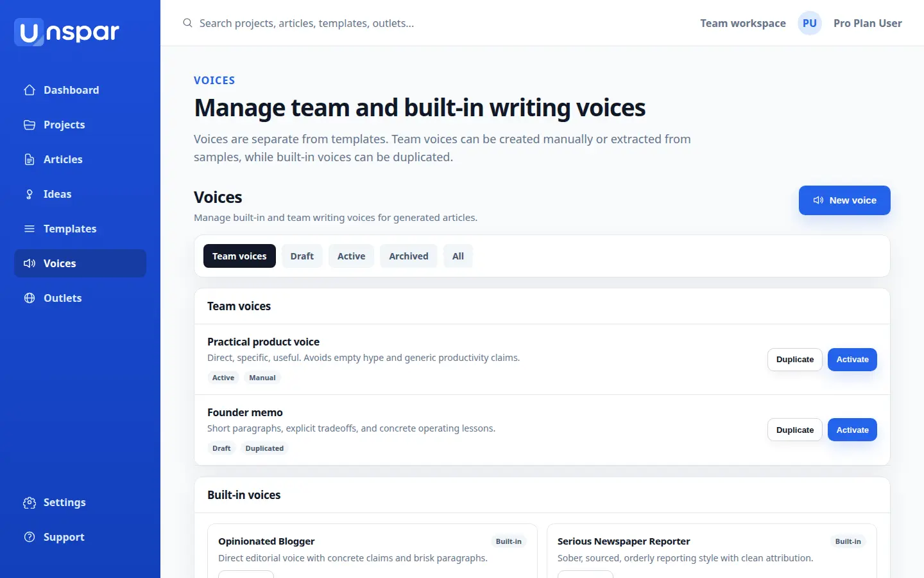Show the Active voices filter
The image size is (924, 578).
pos(352,256)
